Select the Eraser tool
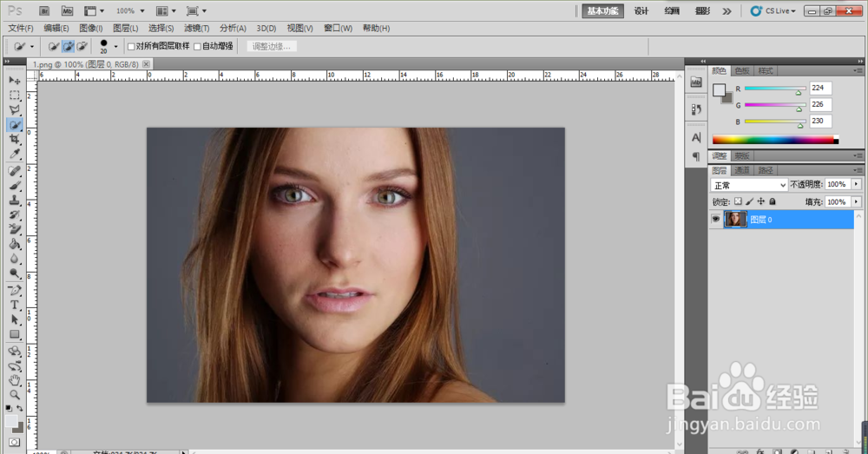This screenshot has height=454, width=868. click(x=15, y=229)
